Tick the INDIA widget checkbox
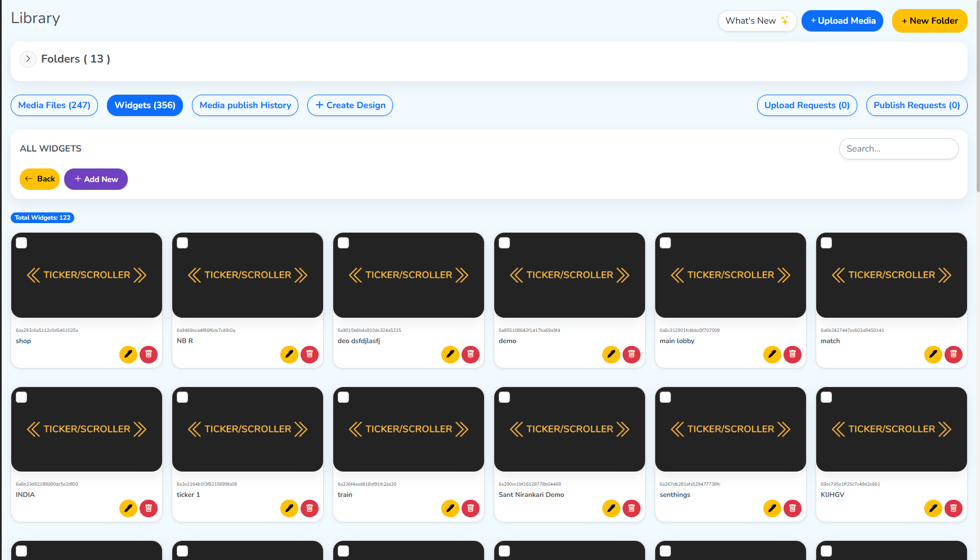 [x=21, y=397]
